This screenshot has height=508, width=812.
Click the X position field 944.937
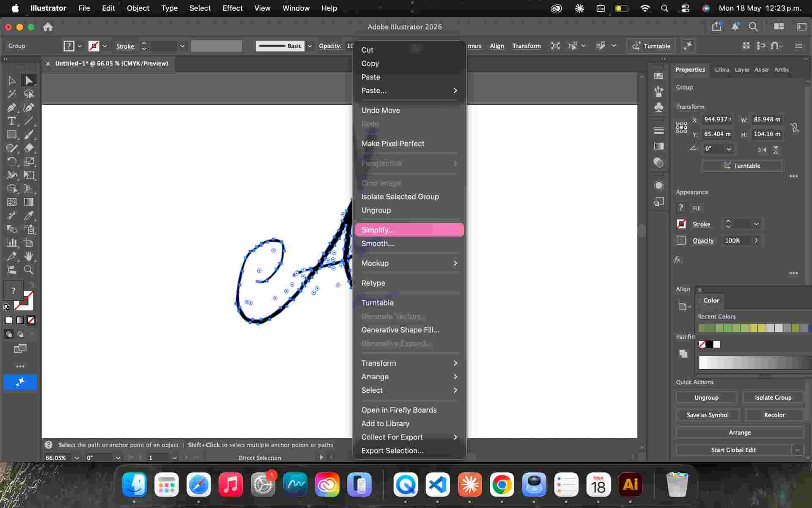[717, 119]
